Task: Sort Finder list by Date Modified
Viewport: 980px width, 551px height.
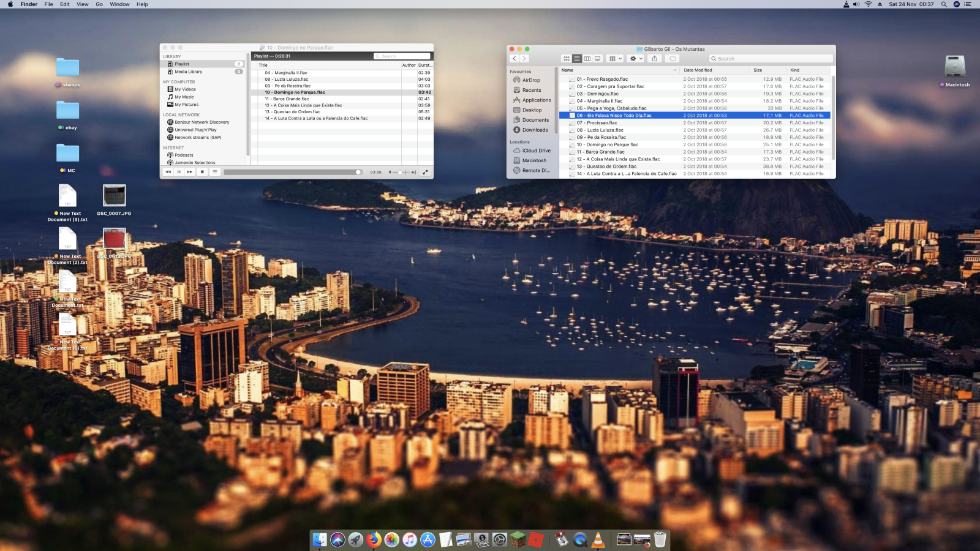Action: click(715, 70)
